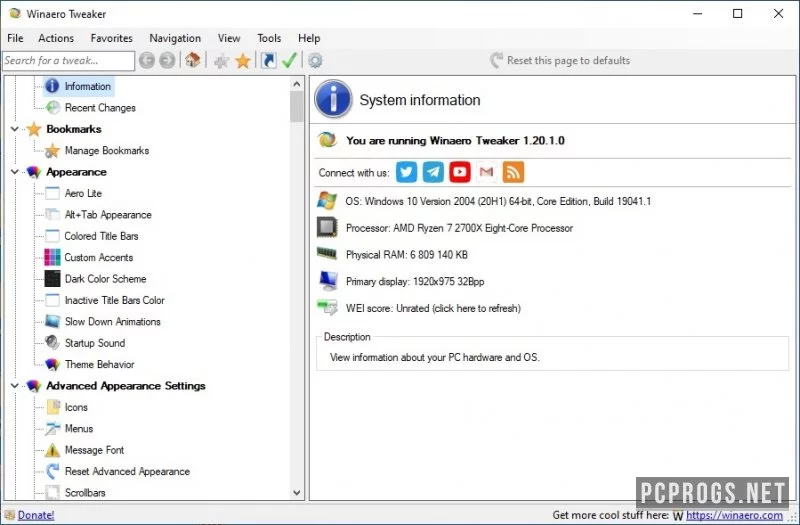Select Colored Title Bars tree item
Viewport: 800px width, 525px height.
click(x=101, y=236)
